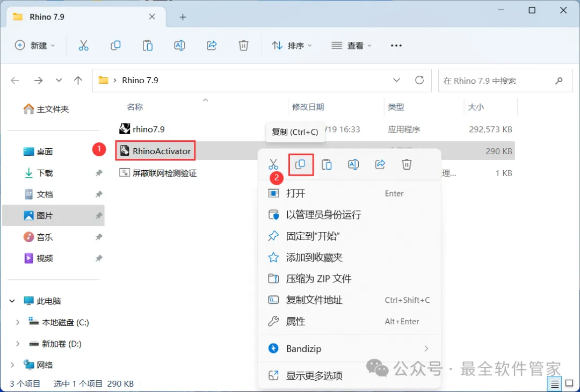Open the 排序 (Sort) dropdown
580x392 pixels.
click(292, 46)
